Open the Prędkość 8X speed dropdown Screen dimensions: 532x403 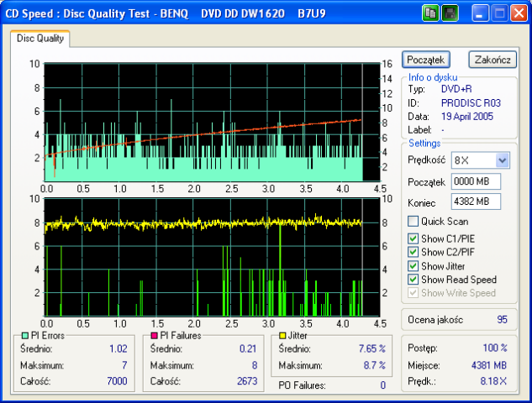click(502, 160)
